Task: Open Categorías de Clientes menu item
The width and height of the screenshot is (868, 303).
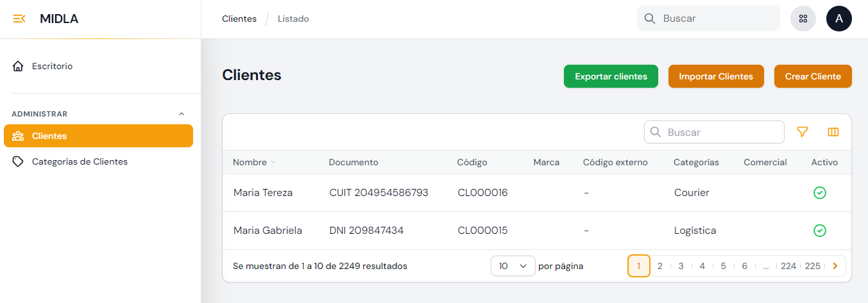Action: coord(80,161)
